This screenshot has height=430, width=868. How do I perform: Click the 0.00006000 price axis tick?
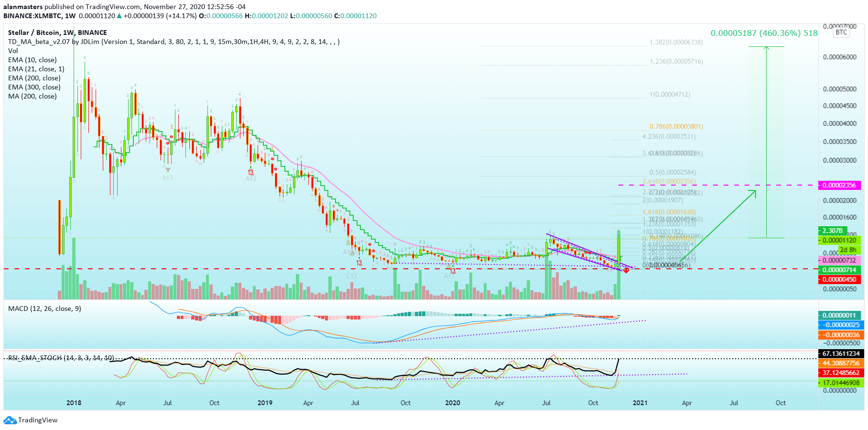[839, 57]
